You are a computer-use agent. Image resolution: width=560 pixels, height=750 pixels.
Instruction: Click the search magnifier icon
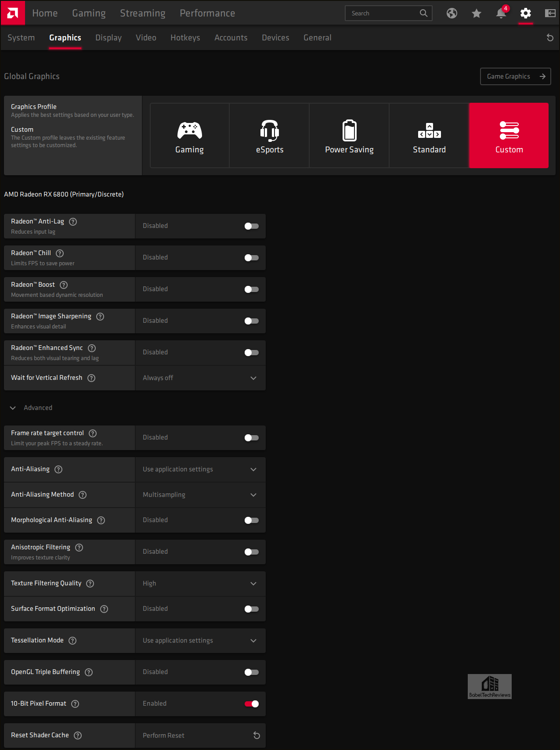coord(423,13)
